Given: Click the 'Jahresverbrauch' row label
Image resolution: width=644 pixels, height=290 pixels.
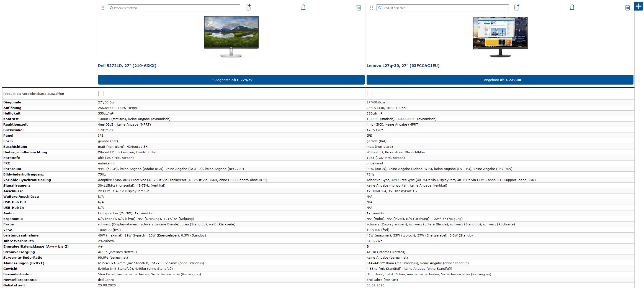Looking at the screenshot, I should tap(19, 241).
